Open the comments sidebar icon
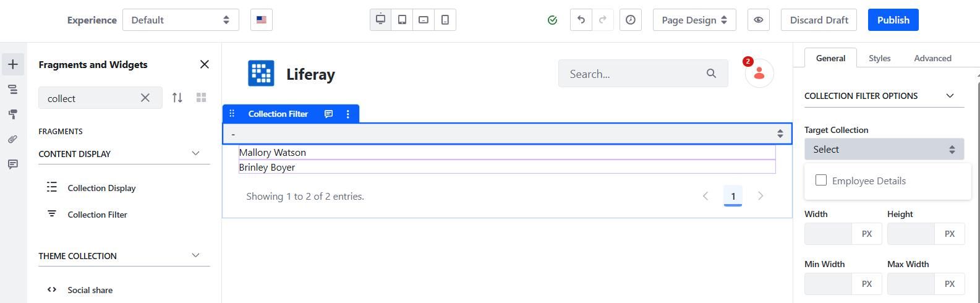Image resolution: width=980 pixels, height=303 pixels. point(12,164)
